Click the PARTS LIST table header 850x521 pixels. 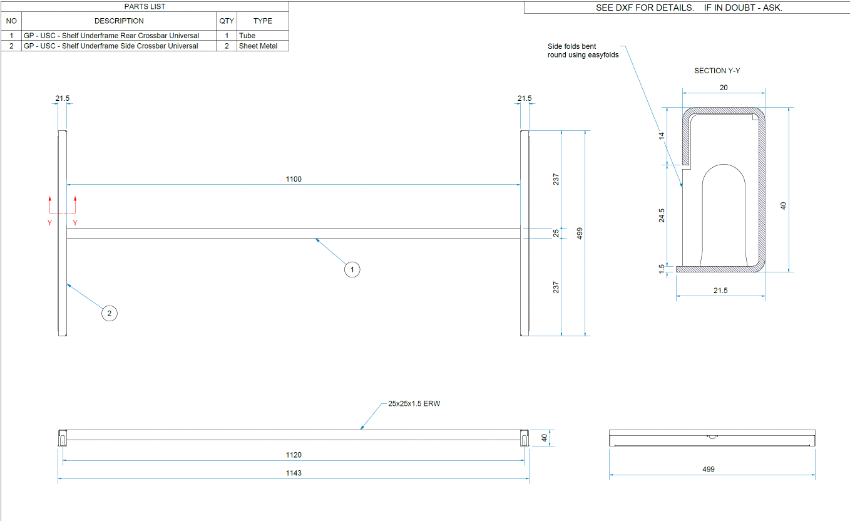point(145,6)
